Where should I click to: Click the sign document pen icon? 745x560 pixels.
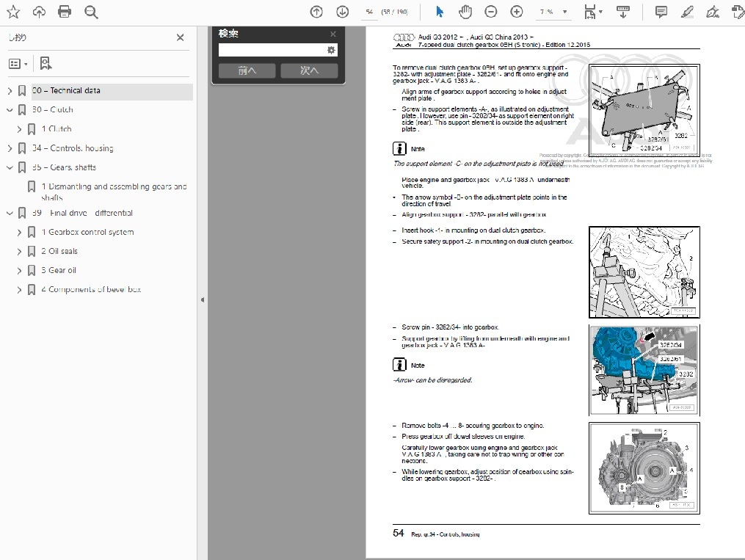tap(713, 12)
